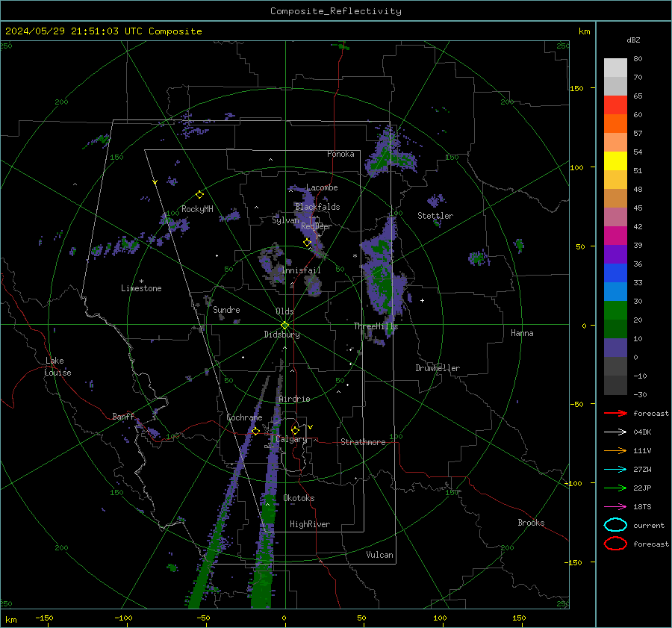
Task: Click the Limestone label
Action: coord(141,288)
